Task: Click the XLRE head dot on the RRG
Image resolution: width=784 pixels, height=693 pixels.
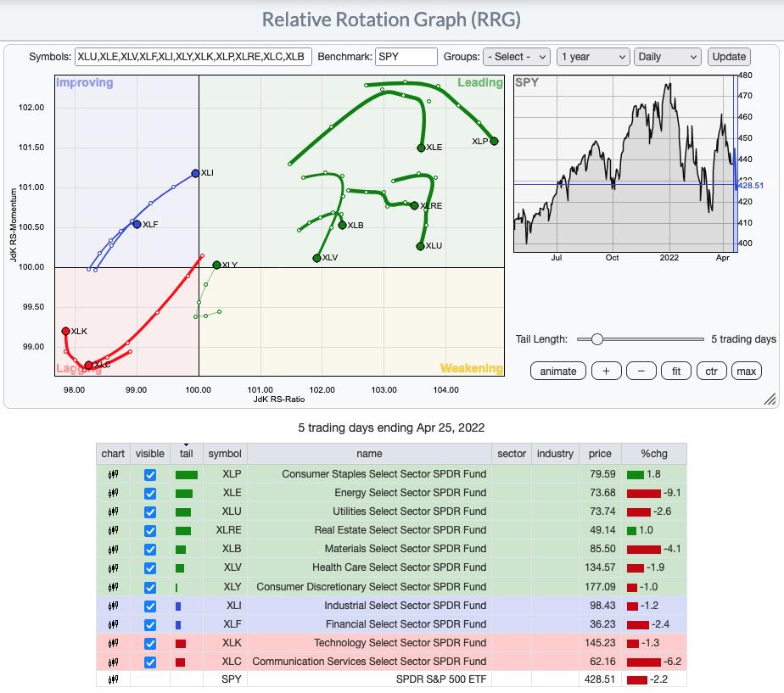Action: pyautogui.click(x=414, y=205)
